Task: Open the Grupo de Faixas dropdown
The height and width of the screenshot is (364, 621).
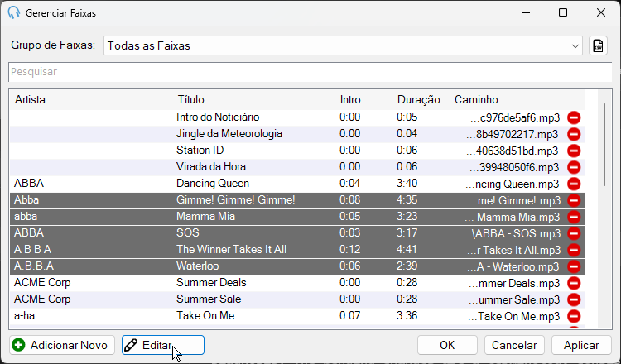Action: pyautogui.click(x=343, y=45)
